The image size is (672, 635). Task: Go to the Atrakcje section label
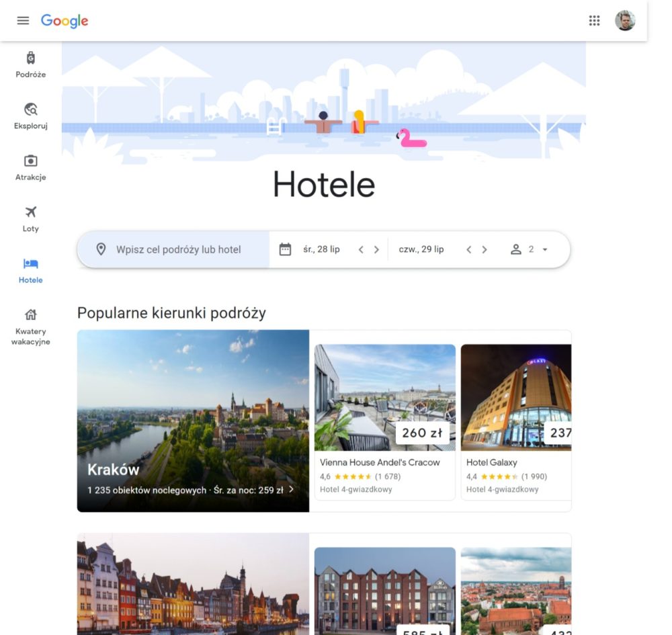[x=31, y=177]
